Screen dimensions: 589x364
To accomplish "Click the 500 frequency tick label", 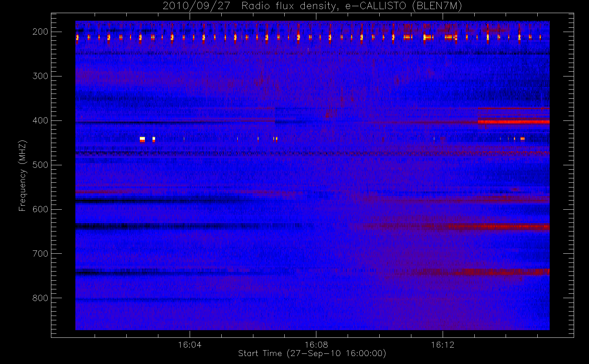I will 40,165.
